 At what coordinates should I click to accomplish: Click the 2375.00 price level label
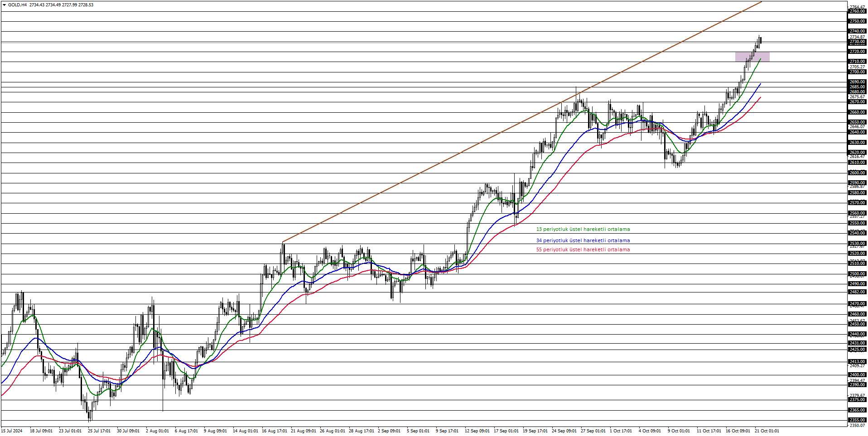[857, 400]
